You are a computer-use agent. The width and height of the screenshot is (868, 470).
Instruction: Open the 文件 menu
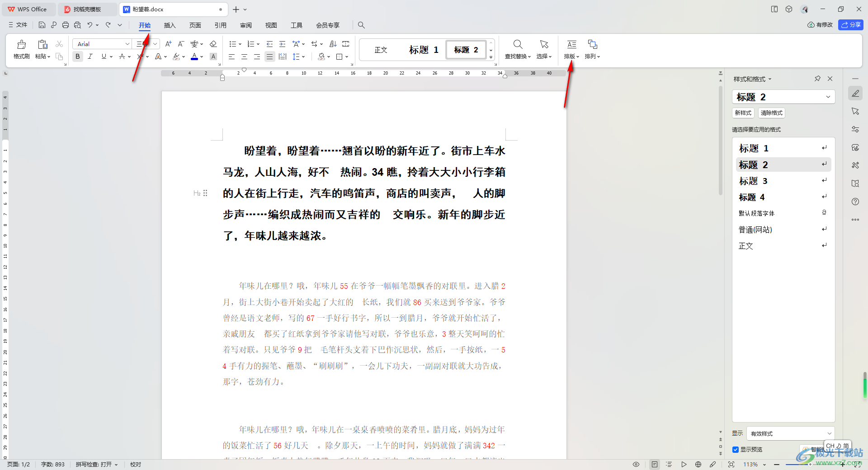pos(18,25)
